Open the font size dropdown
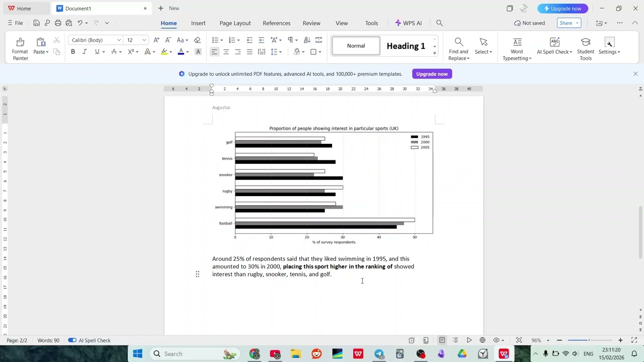 (x=144, y=40)
